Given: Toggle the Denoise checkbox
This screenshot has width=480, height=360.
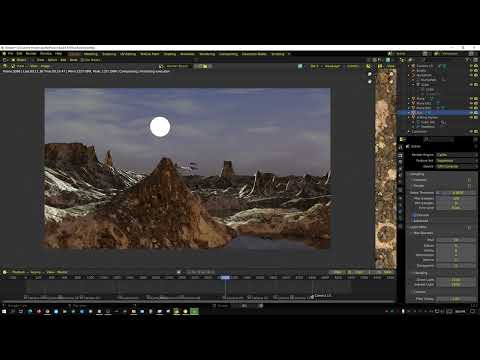Looking at the screenshot, I should (414, 215).
